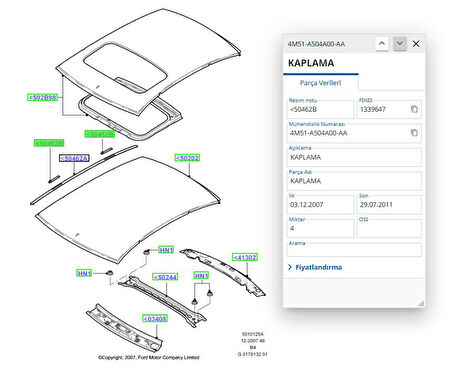This screenshot has height=375, width=452.
Task: Click the FINIS field with 1339647
Action: (389, 109)
